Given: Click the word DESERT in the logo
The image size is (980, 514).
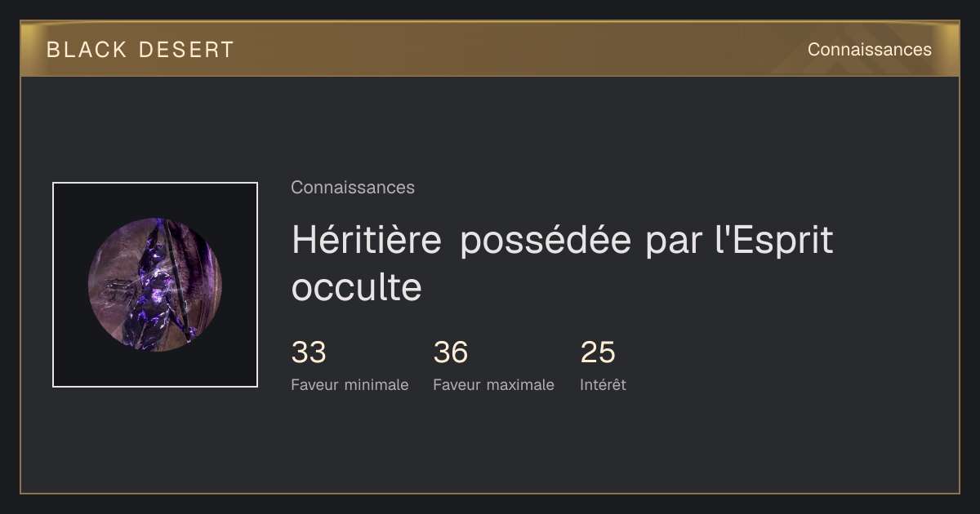Looking at the screenshot, I should click(186, 50).
